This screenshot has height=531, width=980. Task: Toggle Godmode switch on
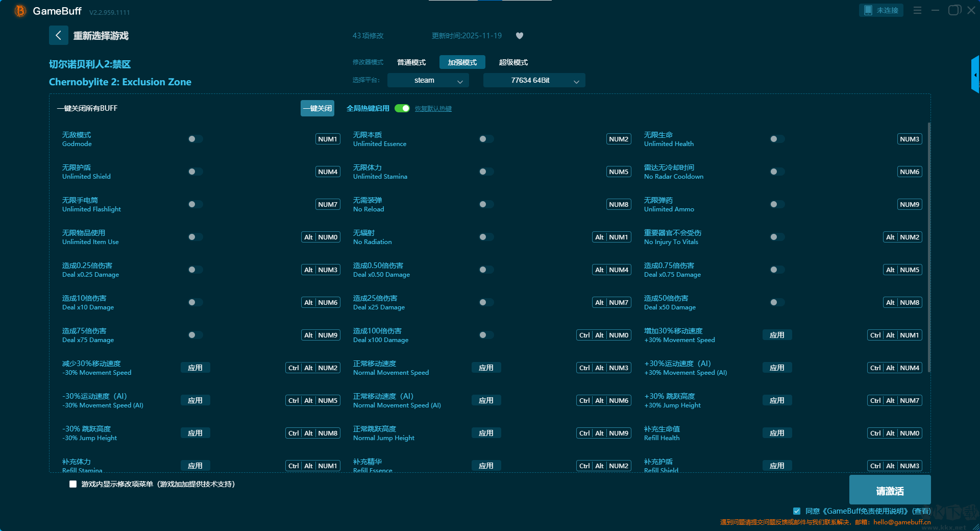coord(195,139)
